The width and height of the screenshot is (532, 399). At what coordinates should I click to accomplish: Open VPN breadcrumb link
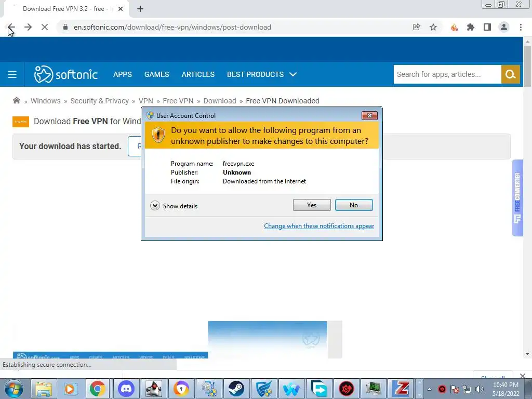point(146,101)
